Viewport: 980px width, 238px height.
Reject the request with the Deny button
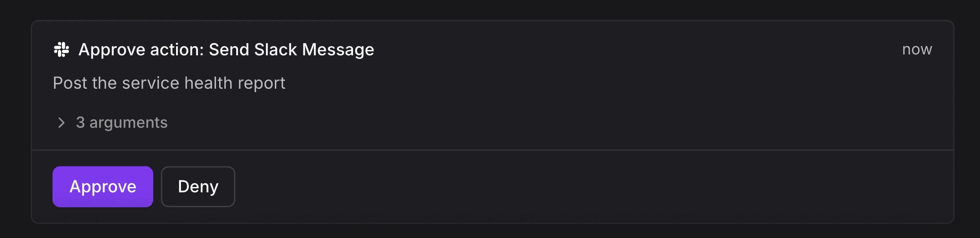click(198, 187)
